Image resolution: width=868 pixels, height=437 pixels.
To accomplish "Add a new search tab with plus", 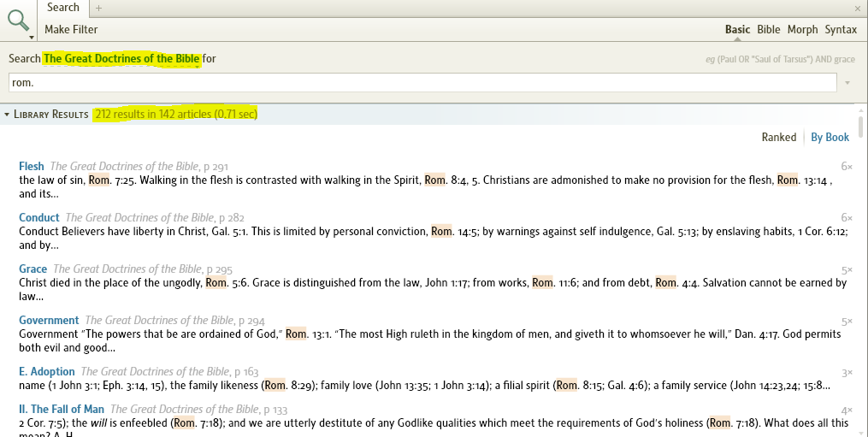I will click(x=98, y=9).
